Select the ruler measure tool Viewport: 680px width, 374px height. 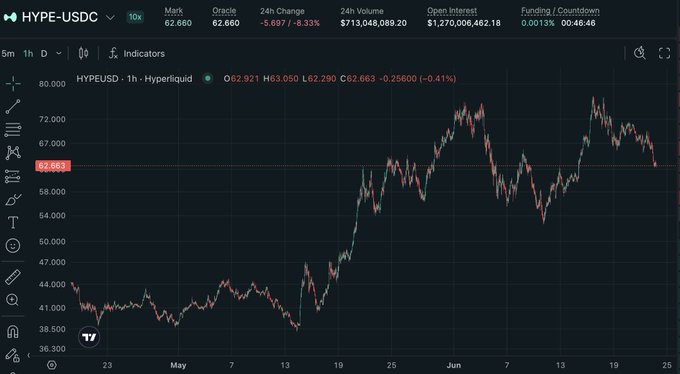(13, 277)
